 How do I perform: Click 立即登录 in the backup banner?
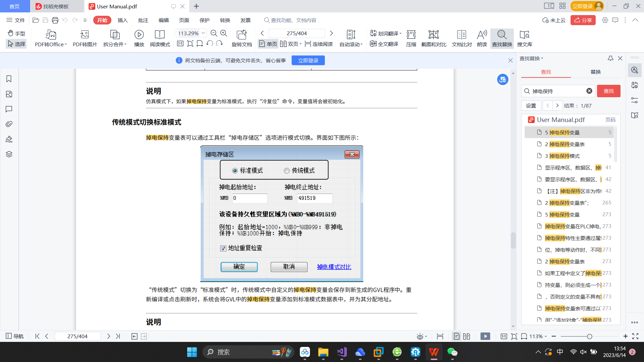tap(308, 60)
